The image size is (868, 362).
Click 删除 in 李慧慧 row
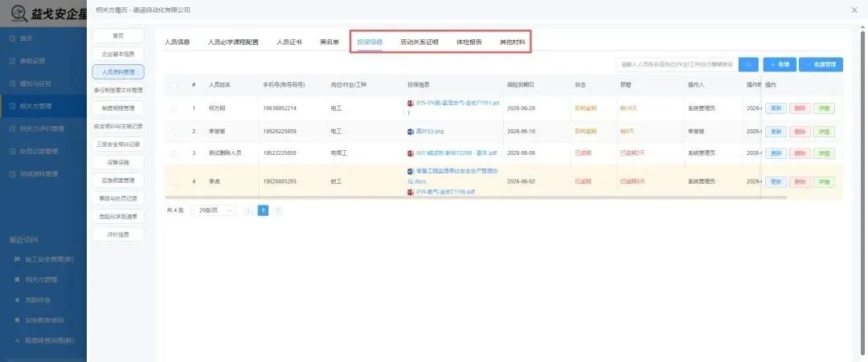click(x=800, y=132)
